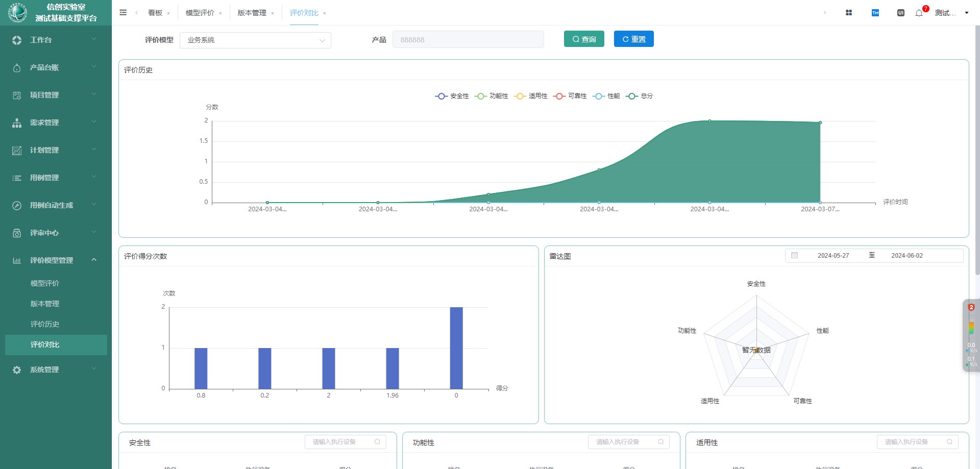Set the radar end date 2024-06-02
Viewport: 980px width, 469px height.
pos(907,256)
